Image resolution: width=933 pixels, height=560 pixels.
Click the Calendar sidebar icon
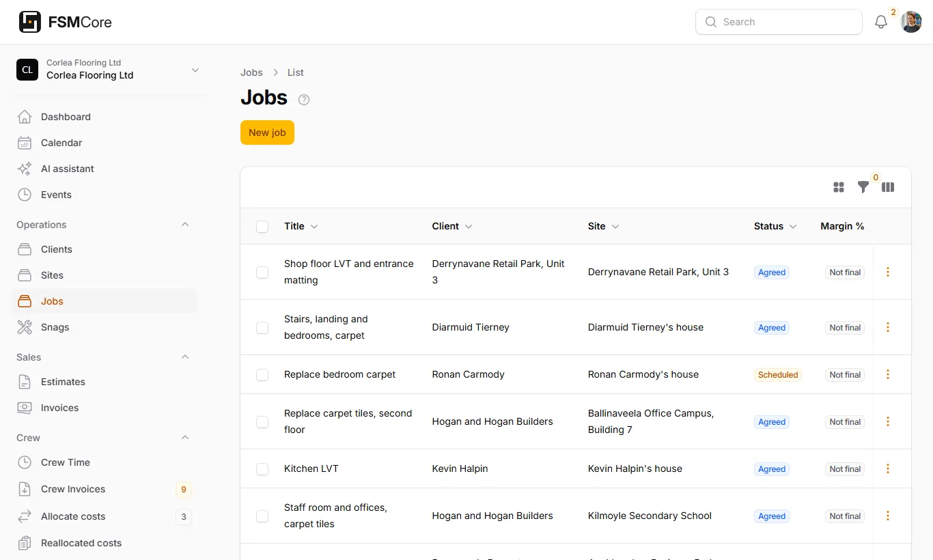[x=25, y=143]
